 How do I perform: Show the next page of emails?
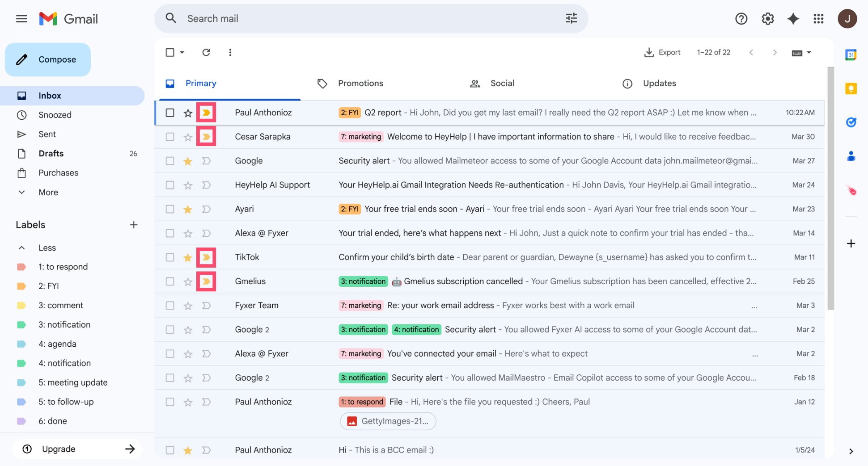click(x=775, y=52)
